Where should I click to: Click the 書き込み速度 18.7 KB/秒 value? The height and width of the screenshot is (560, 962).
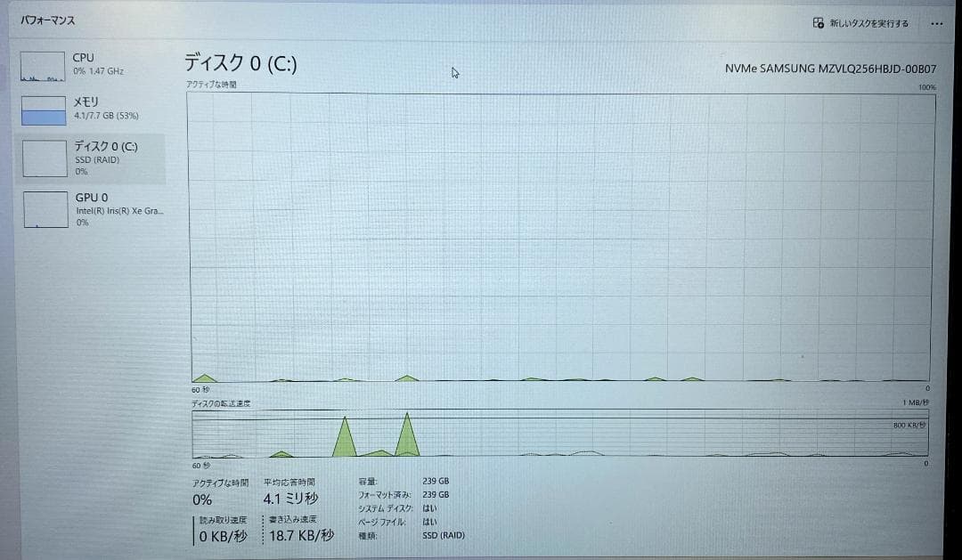coord(301,535)
